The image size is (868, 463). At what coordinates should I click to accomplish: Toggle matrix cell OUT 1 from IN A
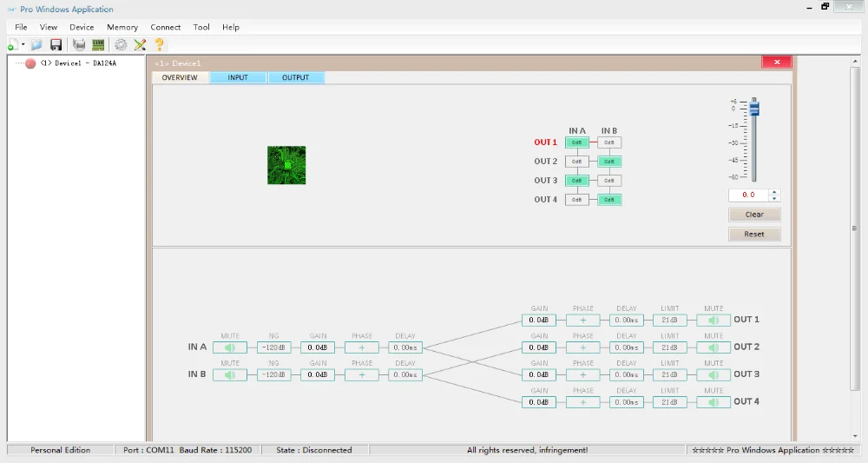tap(577, 142)
